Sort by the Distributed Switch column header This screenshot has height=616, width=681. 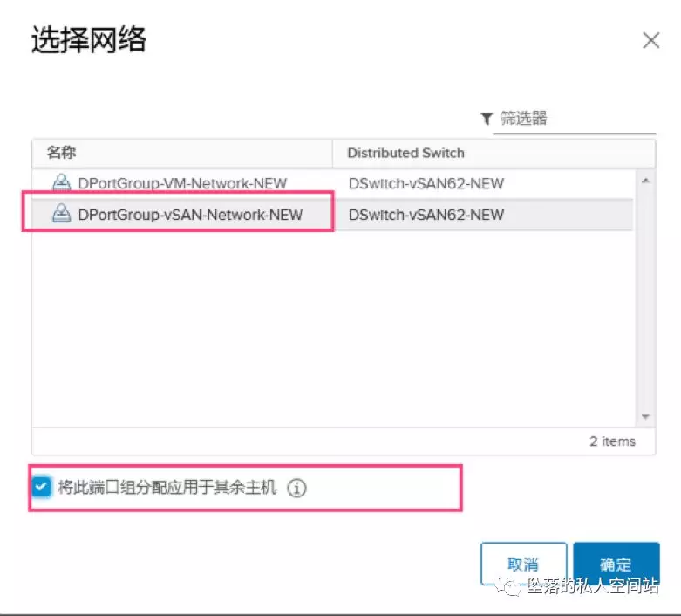click(494, 153)
